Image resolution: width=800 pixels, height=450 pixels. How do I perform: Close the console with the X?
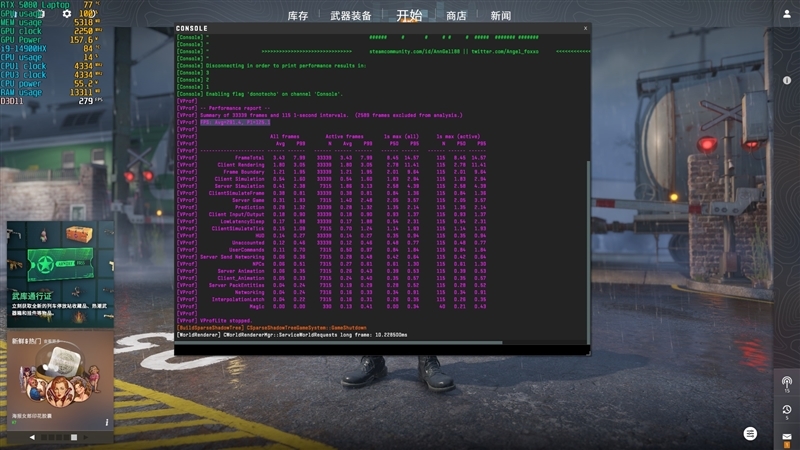585,29
